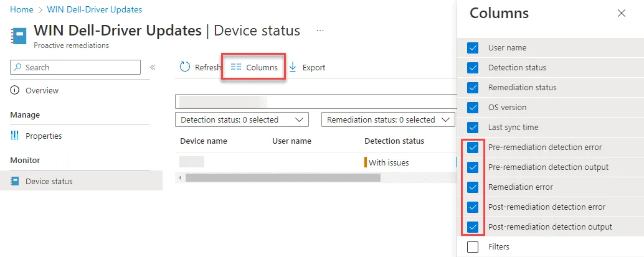Screen dimensions: 644x257
Task: Check the Filters column checkbox
Action: click(473, 247)
